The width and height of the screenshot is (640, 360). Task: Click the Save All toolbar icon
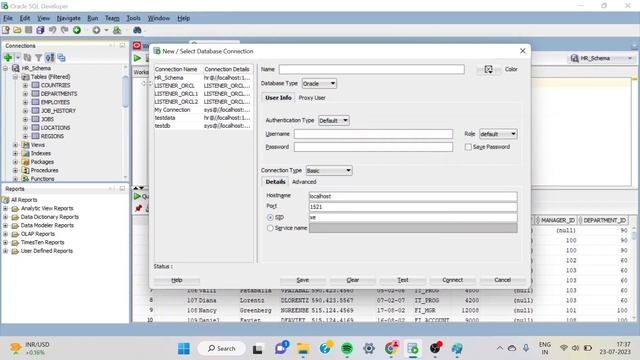40,30
